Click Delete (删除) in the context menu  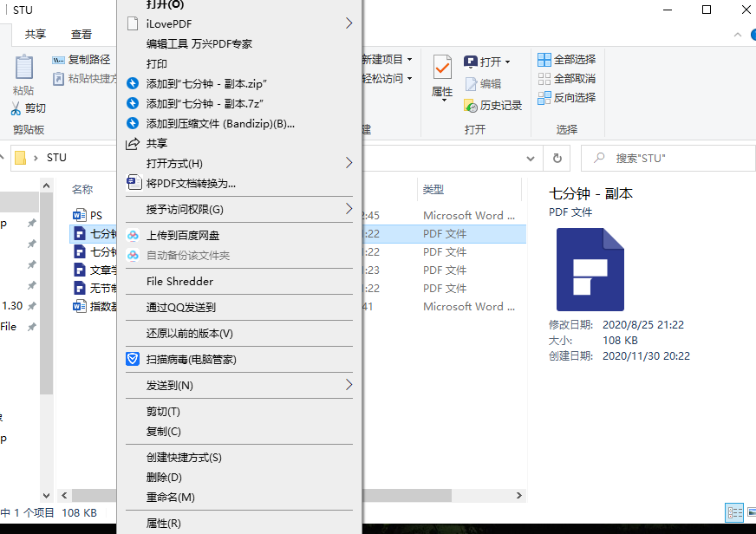click(164, 478)
